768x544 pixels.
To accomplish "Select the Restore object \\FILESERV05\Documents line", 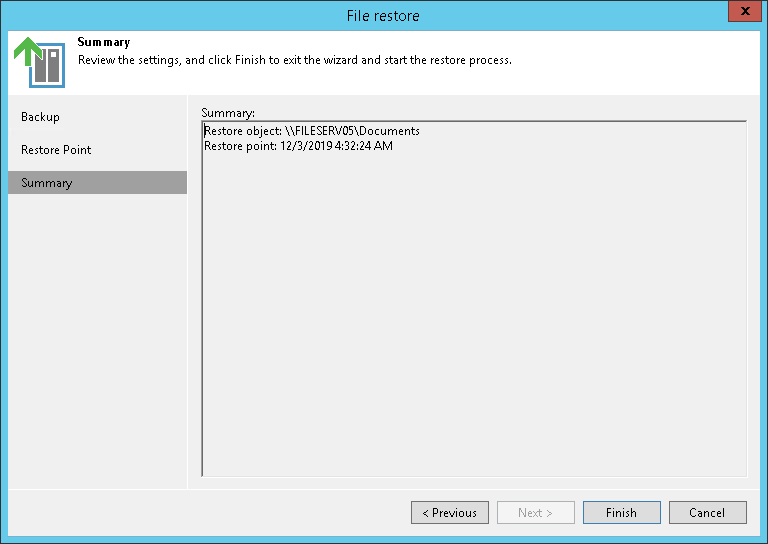I will pos(312,131).
